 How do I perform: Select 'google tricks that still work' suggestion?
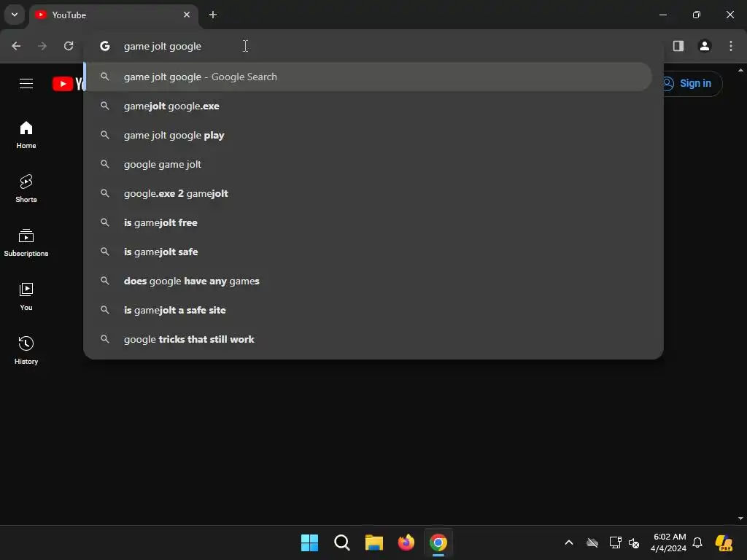pos(368,339)
